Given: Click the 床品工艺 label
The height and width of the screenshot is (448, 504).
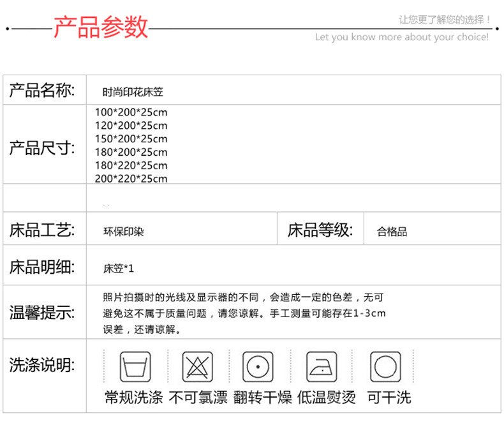Looking at the screenshot, I should [x=41, y=230].
